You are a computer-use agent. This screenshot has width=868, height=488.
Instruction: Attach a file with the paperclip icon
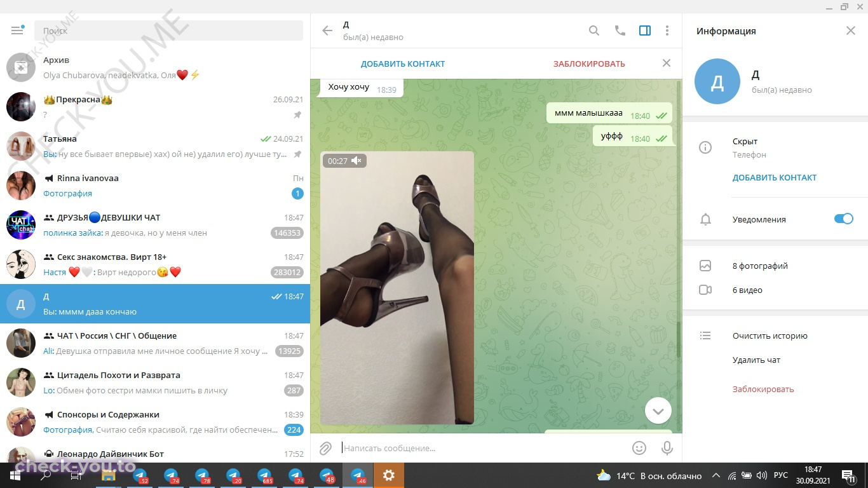(325, 448)
